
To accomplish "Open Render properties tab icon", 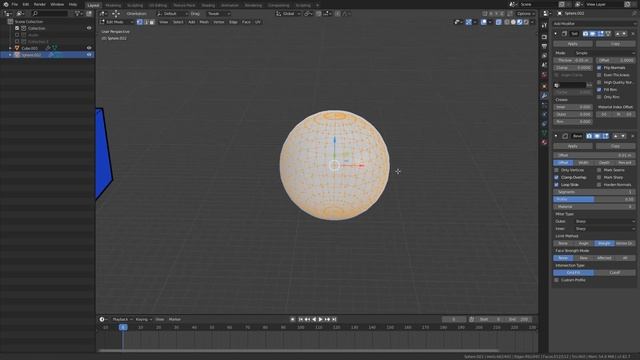I will 544,37.
